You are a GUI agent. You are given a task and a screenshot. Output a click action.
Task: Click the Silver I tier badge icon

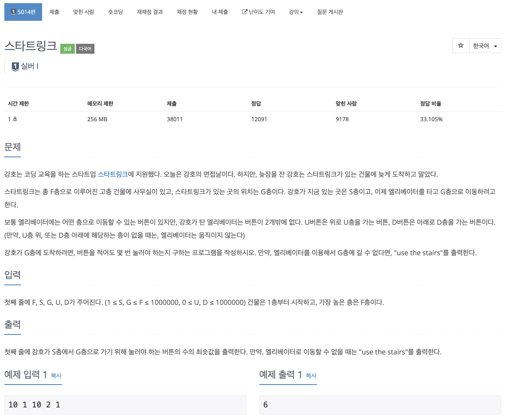click(15, 67)
